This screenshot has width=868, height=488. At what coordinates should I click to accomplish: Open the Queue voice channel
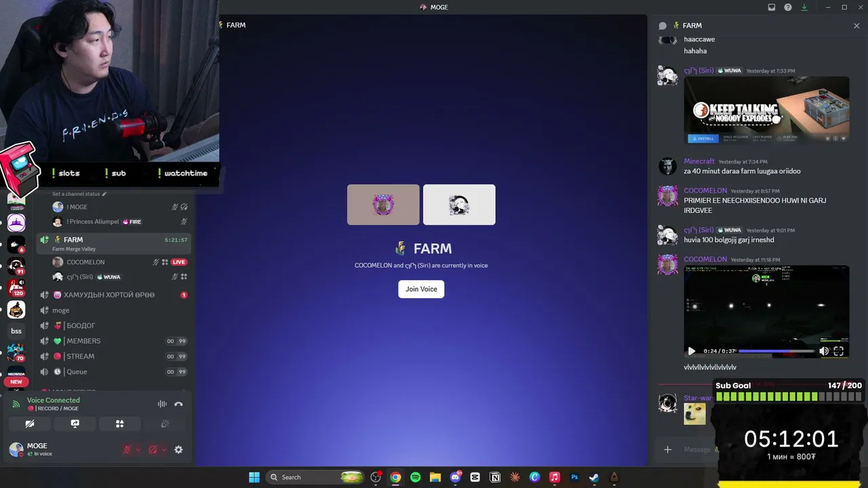tap(114, 371)
